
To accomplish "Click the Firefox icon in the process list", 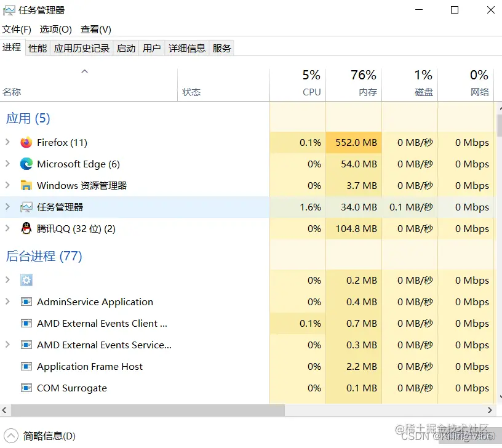I will [26, 142].
